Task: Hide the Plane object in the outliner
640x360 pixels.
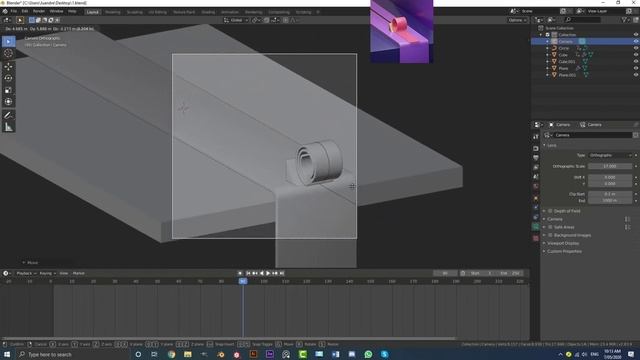Action: pos(636,68)
